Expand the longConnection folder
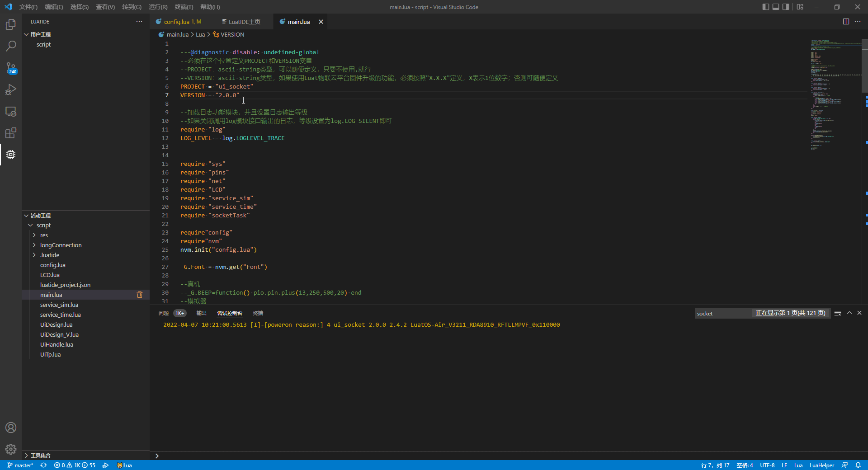 pyautogui.click(x=34, y=245)
